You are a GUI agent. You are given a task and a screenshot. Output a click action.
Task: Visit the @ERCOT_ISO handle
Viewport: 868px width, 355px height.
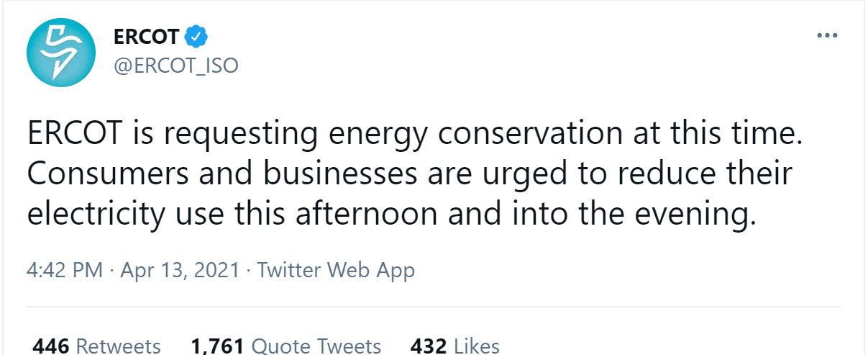click(176, 66)
